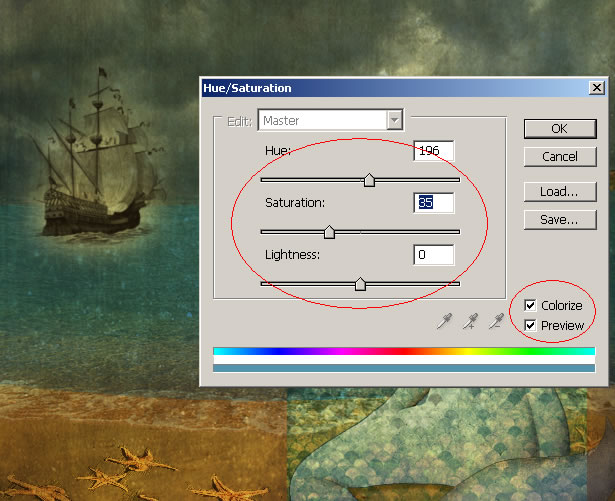Click the blue colorize result bar
Viewport: 615px width, 501px height.
pos(404,368)
